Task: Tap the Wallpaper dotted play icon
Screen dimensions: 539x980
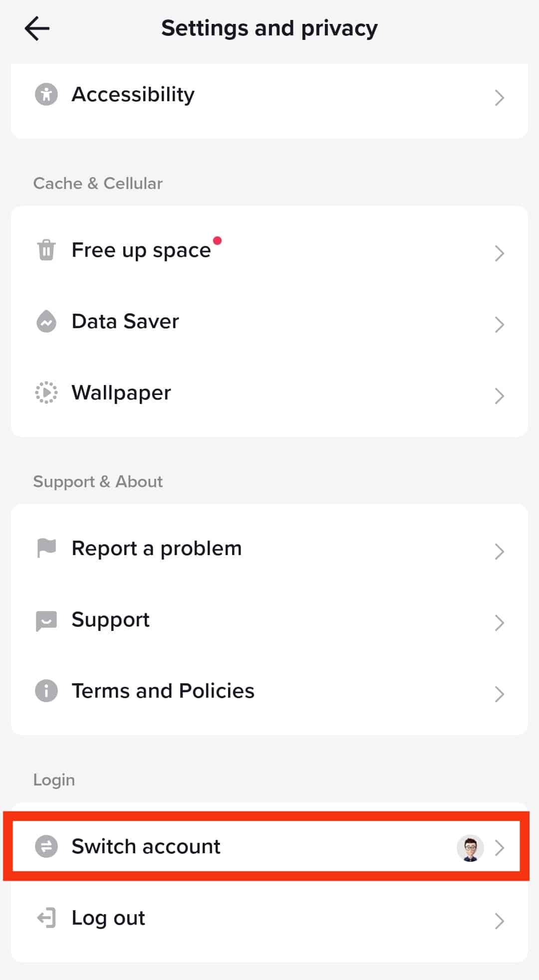Action: 46,392
